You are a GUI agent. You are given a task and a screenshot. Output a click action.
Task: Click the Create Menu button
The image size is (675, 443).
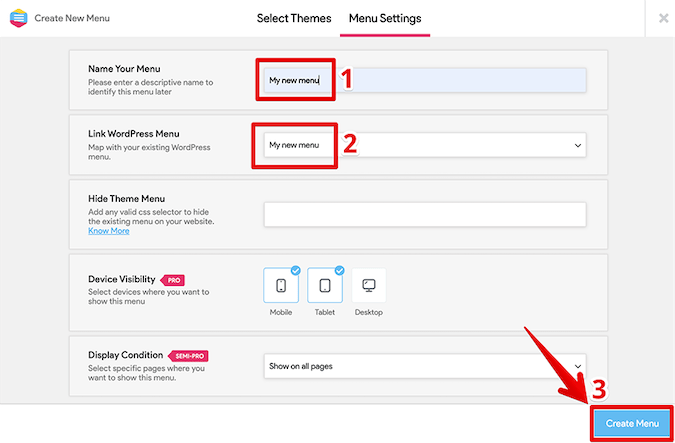(x=632, y=424)
